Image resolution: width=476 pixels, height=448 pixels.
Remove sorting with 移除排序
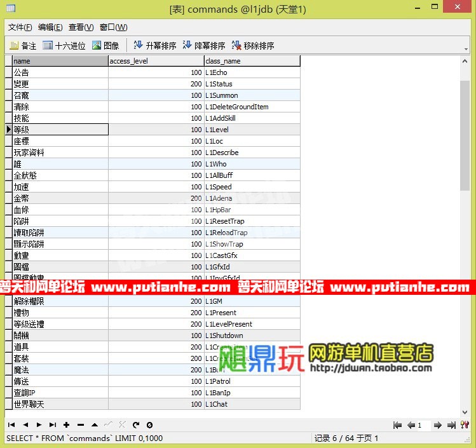coord(253,46)
